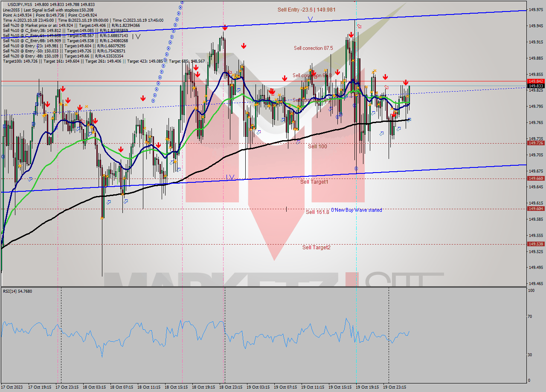Click the '19 Oct 07:15' time axis label
Viewport: 546px width, 392px height.
pyautogui.click(x=285, y=387)
